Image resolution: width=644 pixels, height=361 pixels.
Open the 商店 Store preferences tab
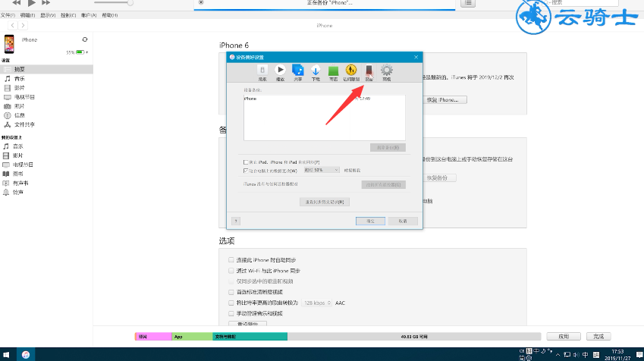(333, 73)
